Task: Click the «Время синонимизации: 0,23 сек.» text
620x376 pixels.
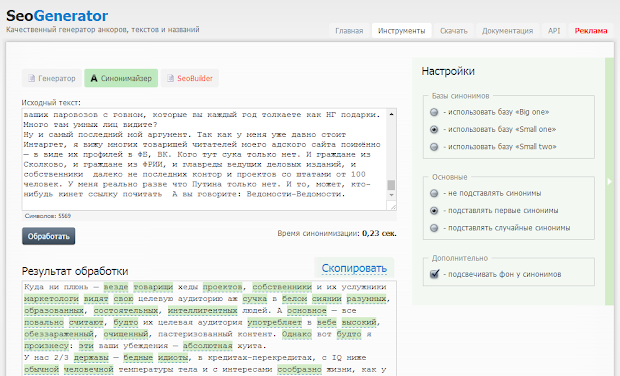Action: [x=337, y=233]
